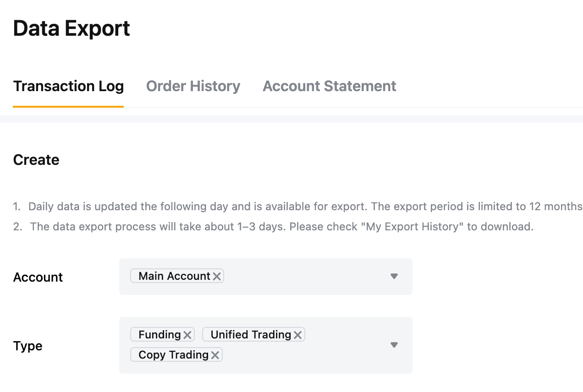Screen dimensions: 583x392
Task: Remove the Unified Trading tag
Action: [298, 335]
